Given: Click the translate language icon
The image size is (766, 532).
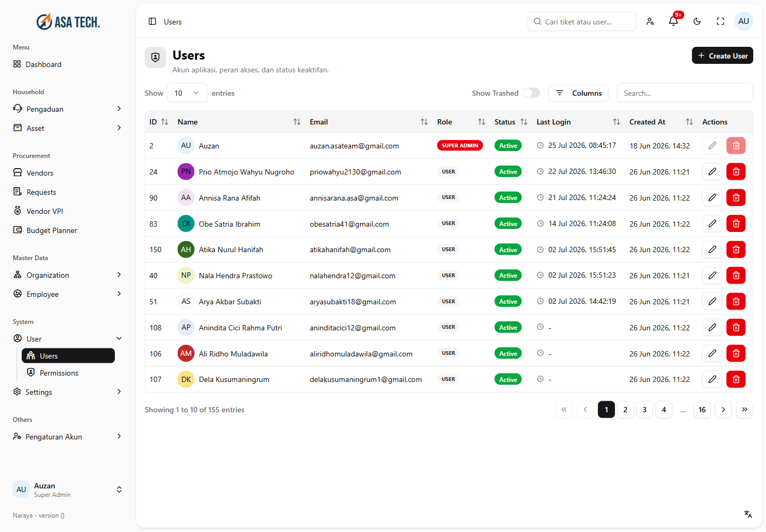Looking at the screenshot, I should tap(748, 514).
